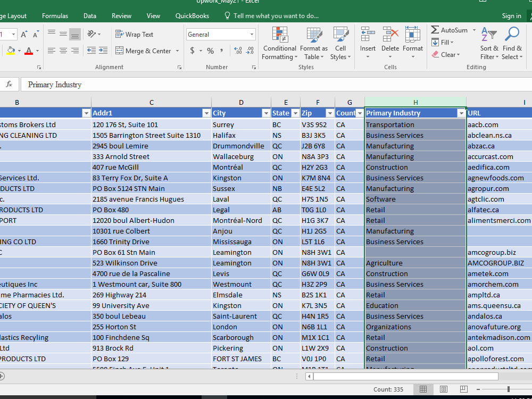
Task: Toggle Wrap Text on the selection
Action: coord(135,34)
